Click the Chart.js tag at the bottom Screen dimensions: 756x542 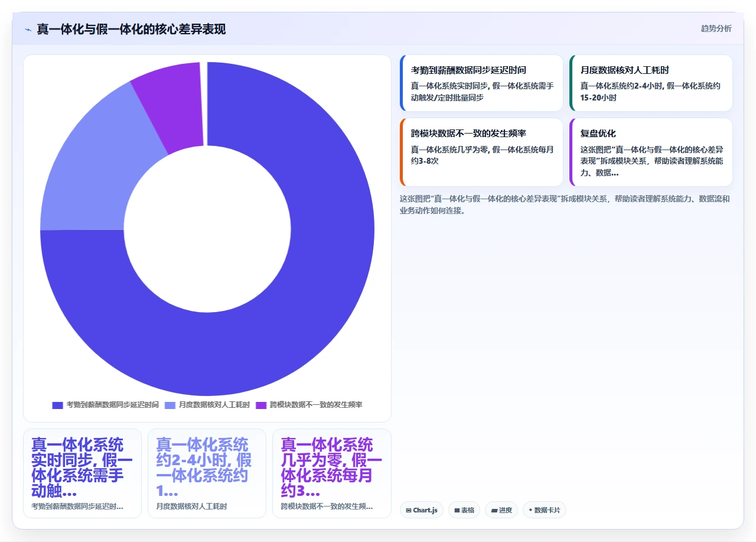[x=422, y=510]
